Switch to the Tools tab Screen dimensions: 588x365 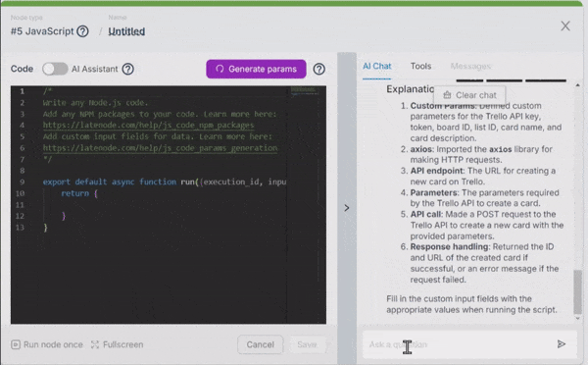(420, 66)
